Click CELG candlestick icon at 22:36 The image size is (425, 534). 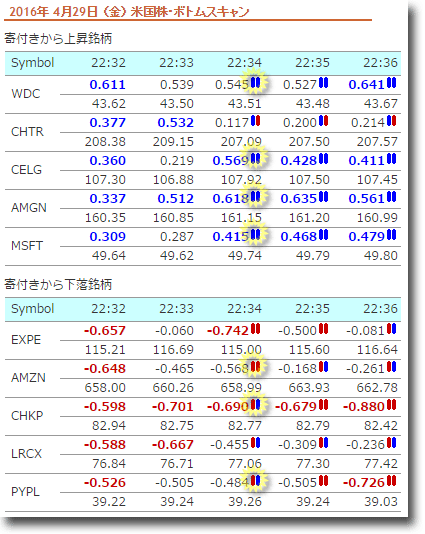coord(392,159)
